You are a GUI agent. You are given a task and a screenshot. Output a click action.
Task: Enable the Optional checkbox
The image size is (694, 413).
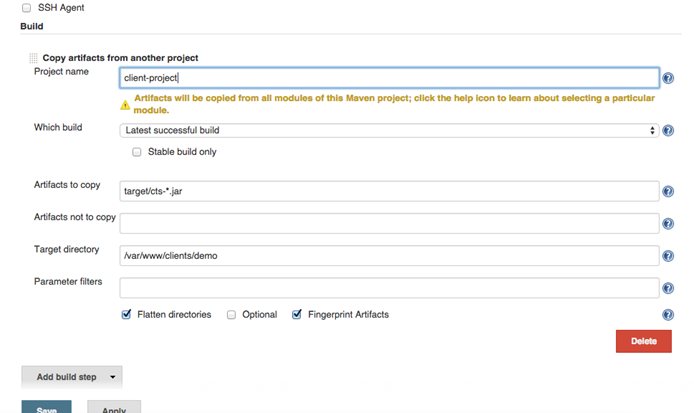click(231, 314)
